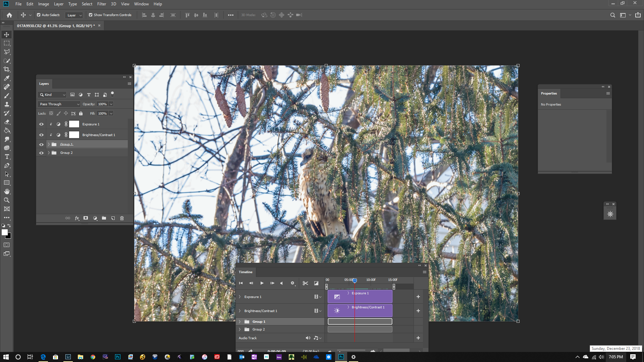Open the Pass Through blend mode dropdown

59,104
